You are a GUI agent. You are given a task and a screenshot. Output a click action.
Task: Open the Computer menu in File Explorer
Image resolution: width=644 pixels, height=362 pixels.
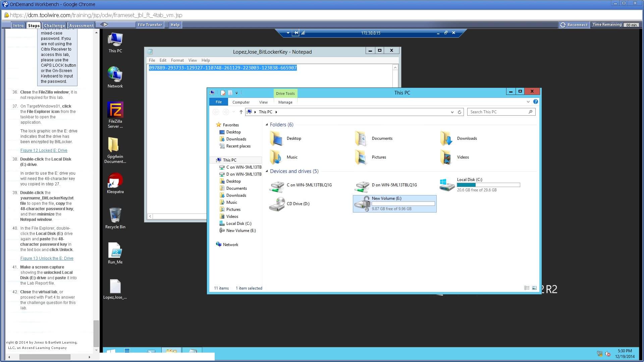[x=240, y=102]
